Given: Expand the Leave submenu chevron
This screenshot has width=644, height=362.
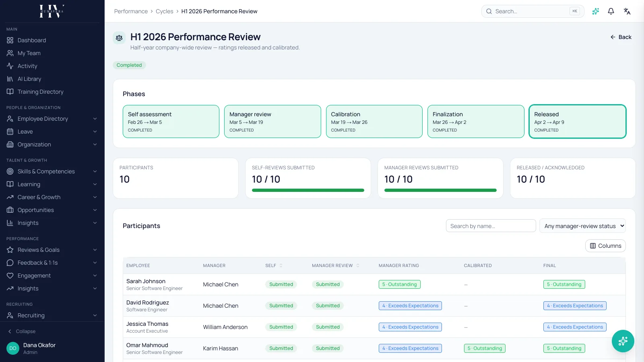Looking at the screenshot, I should pos(95,132).
